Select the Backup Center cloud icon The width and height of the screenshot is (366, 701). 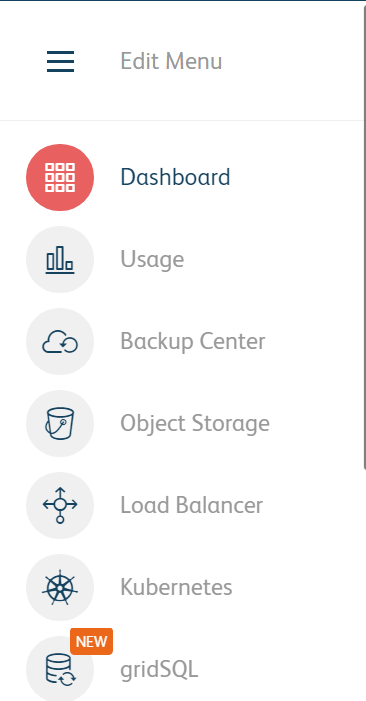[x=60, y=342]
